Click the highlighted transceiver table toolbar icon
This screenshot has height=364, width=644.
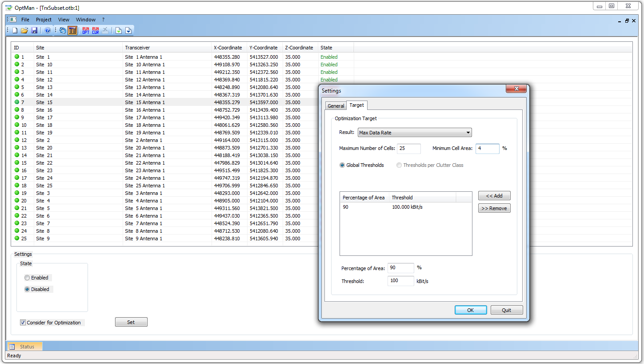click(72, 31)
